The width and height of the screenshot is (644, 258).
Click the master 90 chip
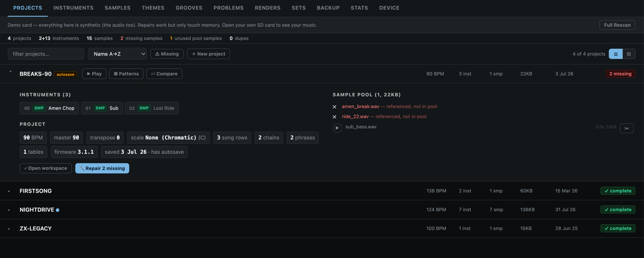(x=66, y=138)
